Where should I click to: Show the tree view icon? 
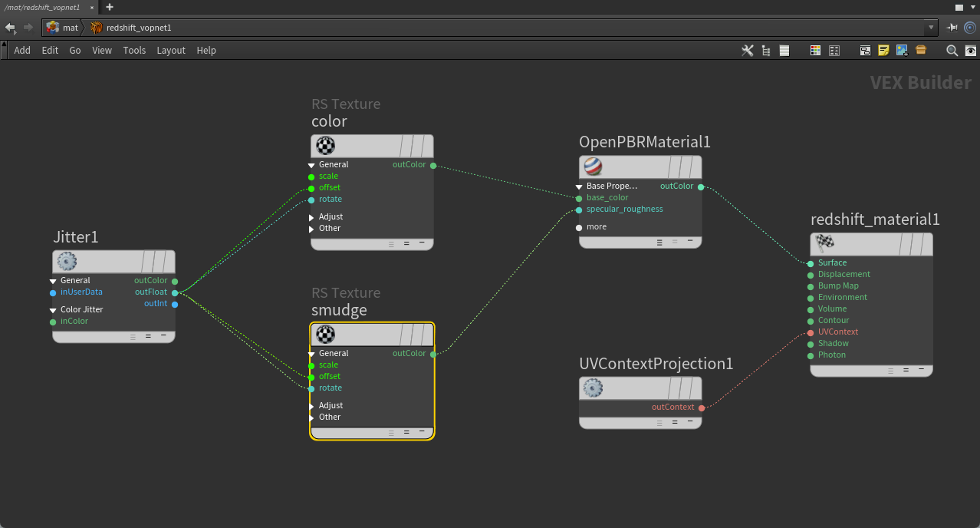pos(766,51)
